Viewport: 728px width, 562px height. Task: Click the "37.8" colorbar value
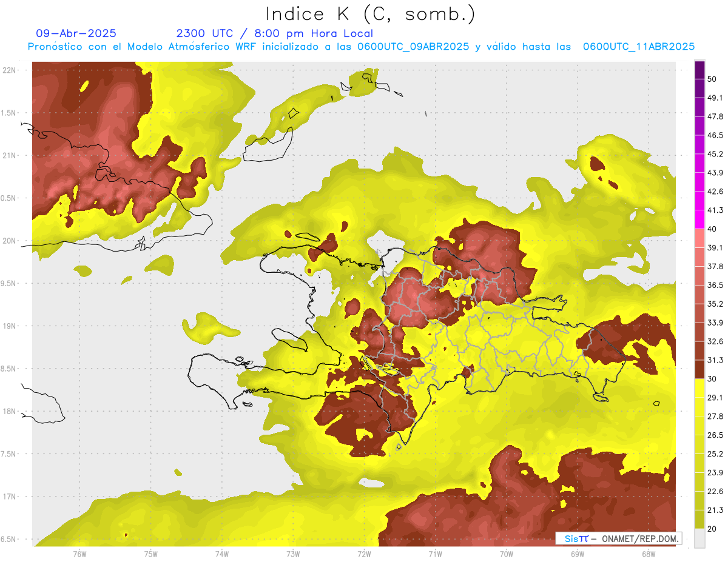[715, 266]
